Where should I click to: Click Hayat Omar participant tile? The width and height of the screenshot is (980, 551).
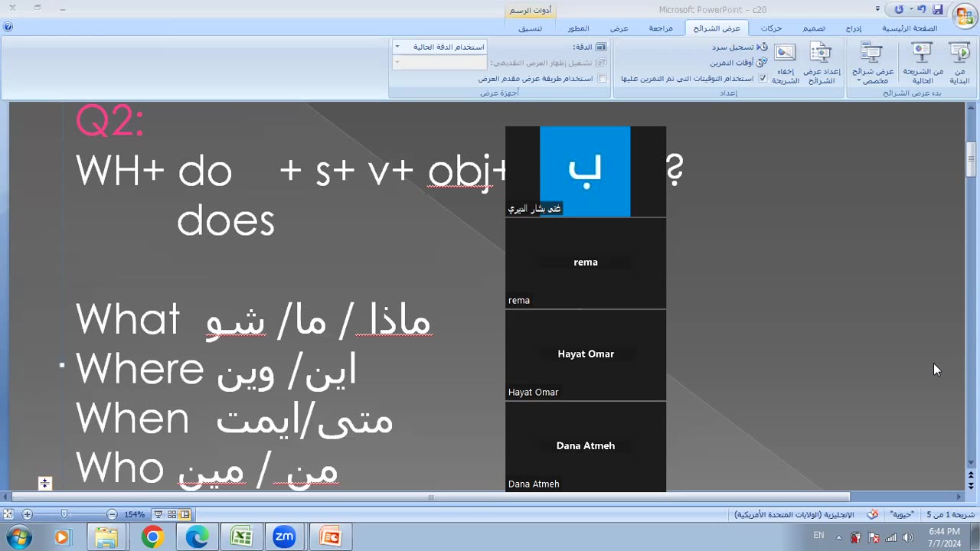tap(586, 355)
